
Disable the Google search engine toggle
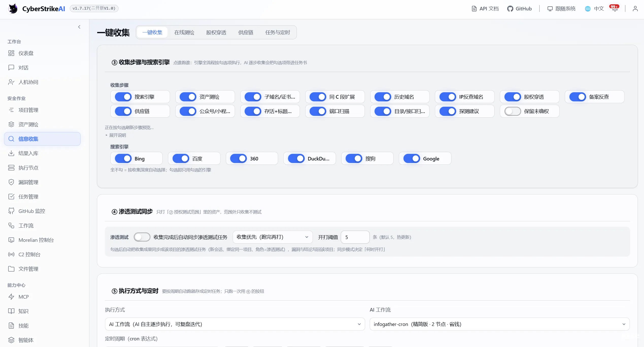(412, 158)
